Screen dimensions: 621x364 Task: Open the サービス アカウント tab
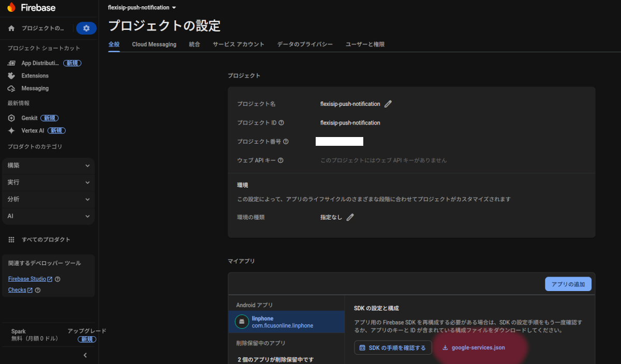(x=239, y=44)
